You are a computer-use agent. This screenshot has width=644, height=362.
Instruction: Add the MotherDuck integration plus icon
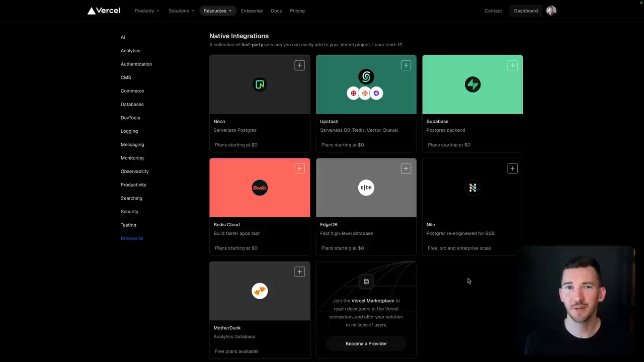[x=299, y=271]
